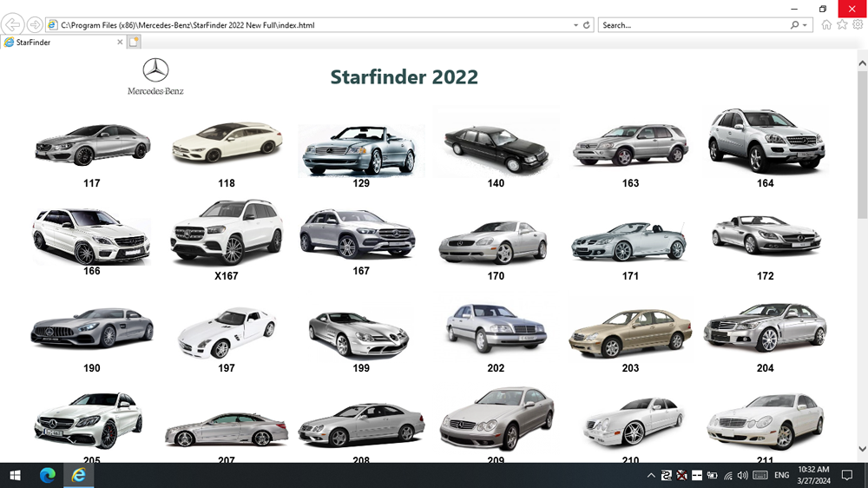Select the 199 SLR image
868x488 pixels.
tap(358, 334)
